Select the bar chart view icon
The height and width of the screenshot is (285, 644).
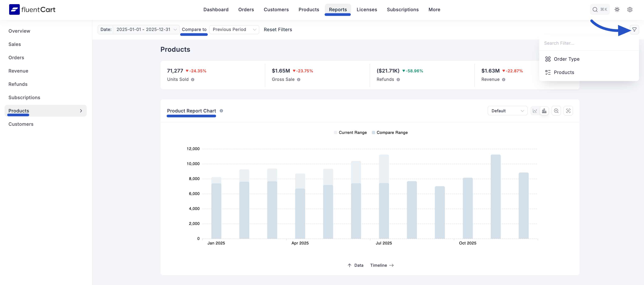point(544,111)
